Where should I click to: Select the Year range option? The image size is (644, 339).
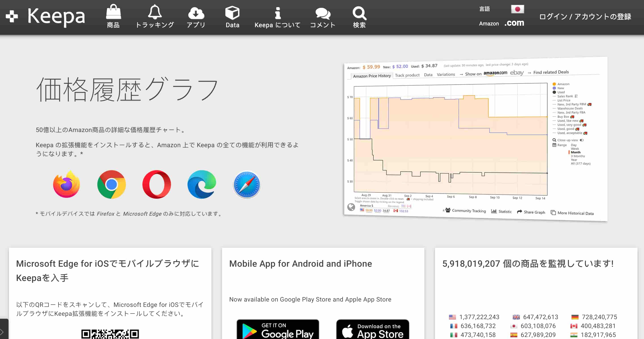pyautogui.click(x=574, y=160)
